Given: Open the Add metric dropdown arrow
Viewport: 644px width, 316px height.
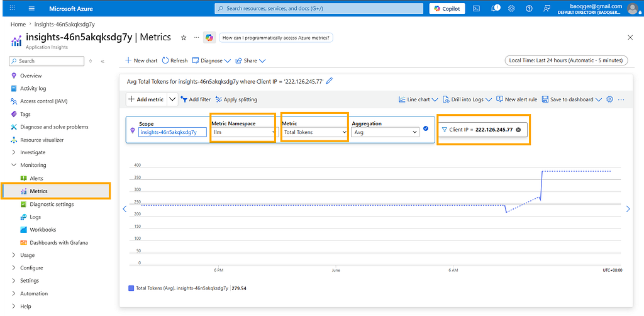Looking at the screenshot, I should 172,99.
